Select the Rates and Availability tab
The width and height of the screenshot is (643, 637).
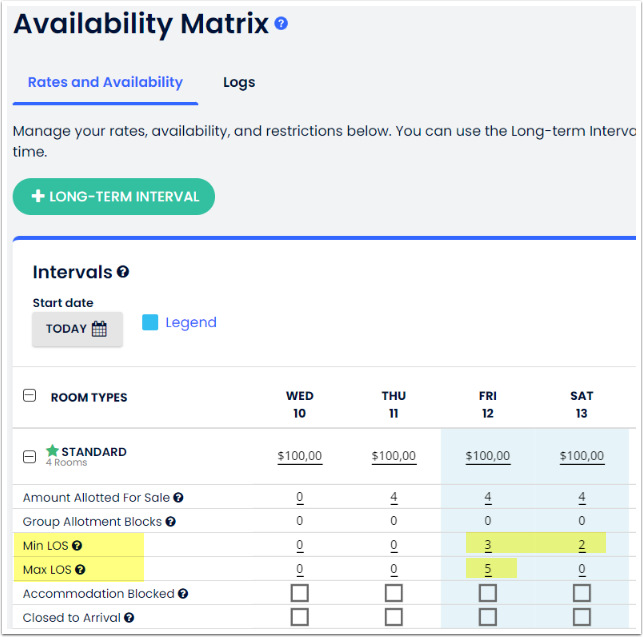pos(105,83)
